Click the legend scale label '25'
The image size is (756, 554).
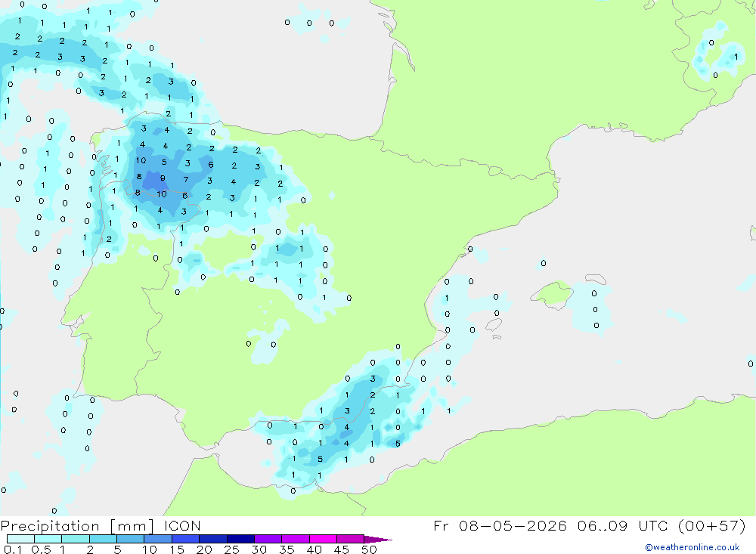click(x=231, y=549)
